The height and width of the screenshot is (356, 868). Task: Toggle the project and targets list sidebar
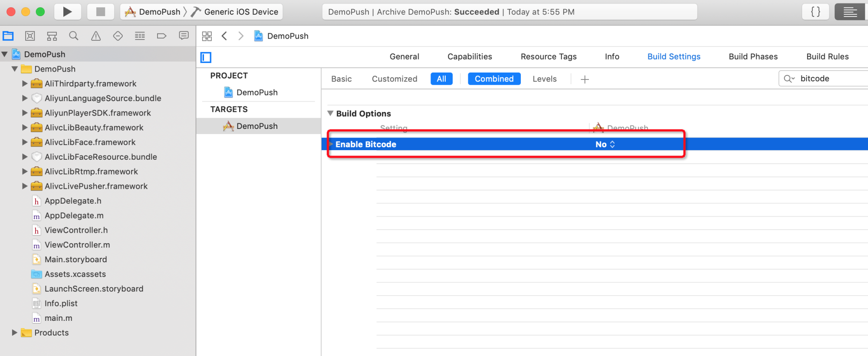click(206, 57)
